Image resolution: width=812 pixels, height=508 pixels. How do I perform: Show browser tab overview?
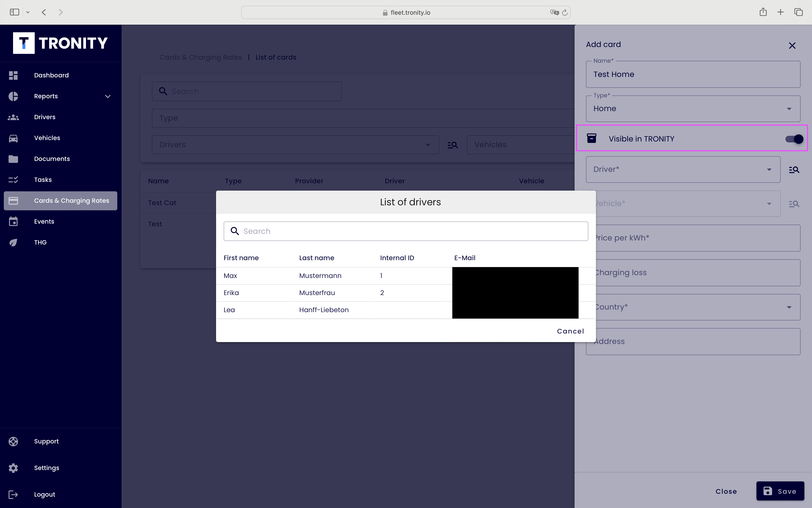tap(798, 12)
